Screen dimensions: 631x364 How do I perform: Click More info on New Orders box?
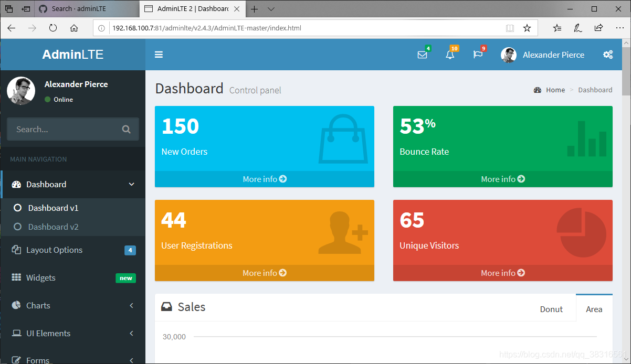265,179
